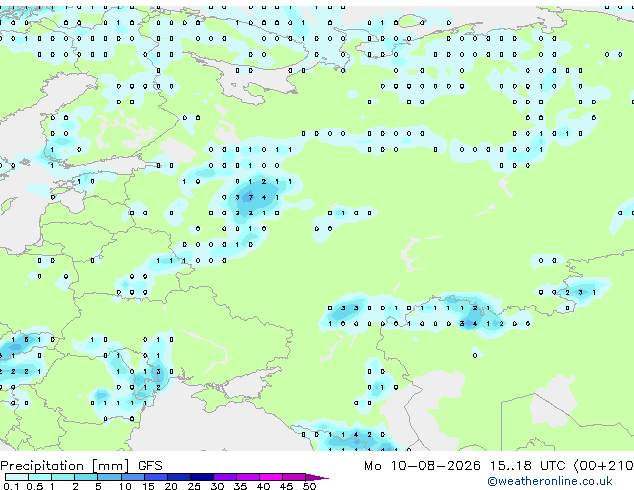Select the 5–10 mm legend swatch
634x490 pixels.
[x=109, y=477]
